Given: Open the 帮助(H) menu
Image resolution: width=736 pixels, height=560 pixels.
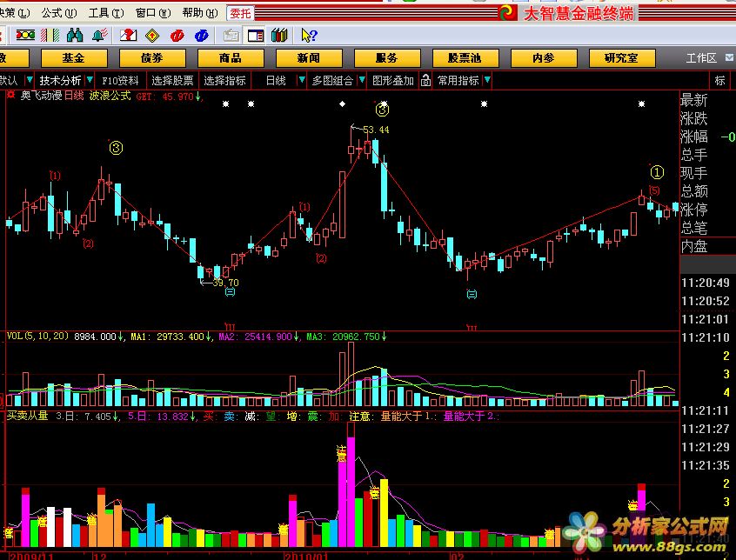Looking at the screenshot, I should click(200, 13).
